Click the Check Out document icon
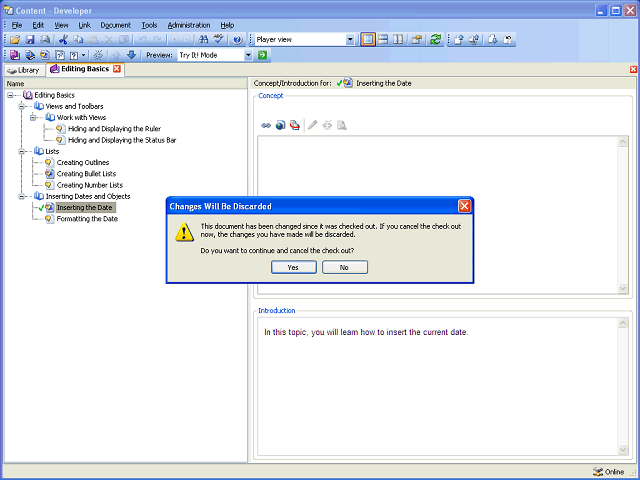The width and height of the screenshot is (640, 480). click(x=493, y=40)
